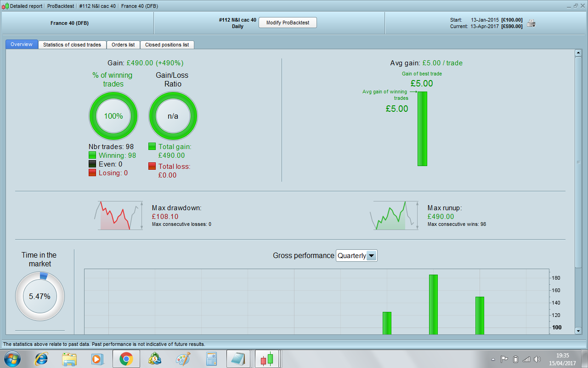588x368 pixels.
Task: Switch to Notepad in the taskbar
Action: coord(239,359)
